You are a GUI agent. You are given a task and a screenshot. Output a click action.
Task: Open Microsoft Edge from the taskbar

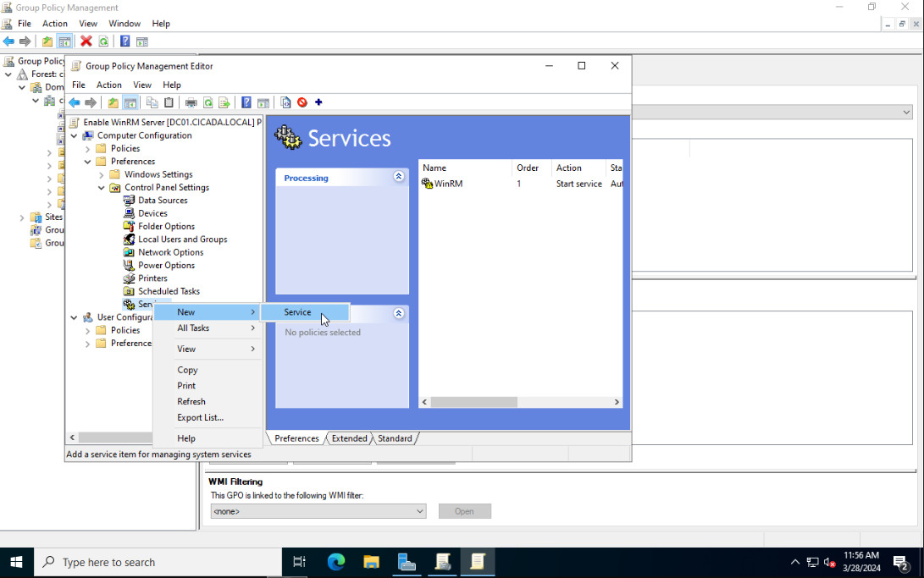pyautogui.click(x=336, y=562)
